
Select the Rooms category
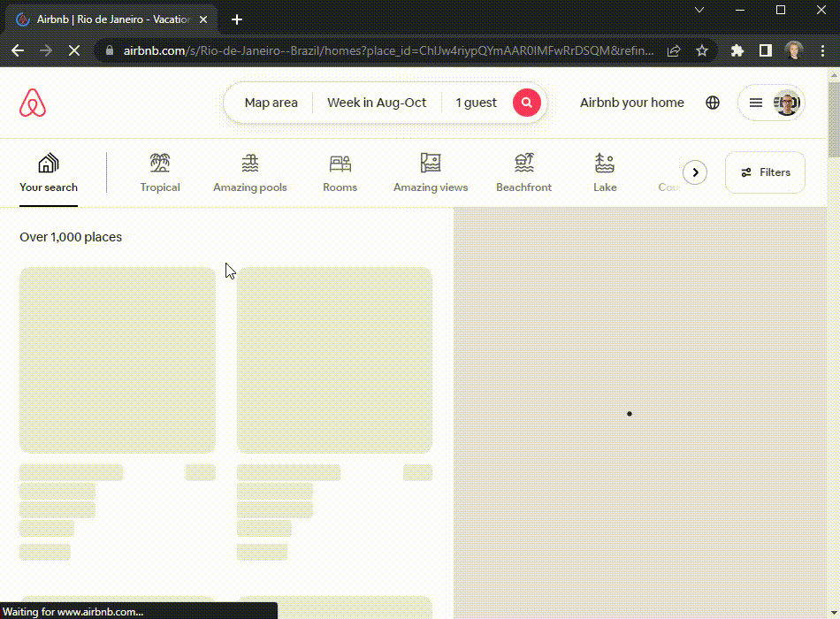(x=340, y=173)
